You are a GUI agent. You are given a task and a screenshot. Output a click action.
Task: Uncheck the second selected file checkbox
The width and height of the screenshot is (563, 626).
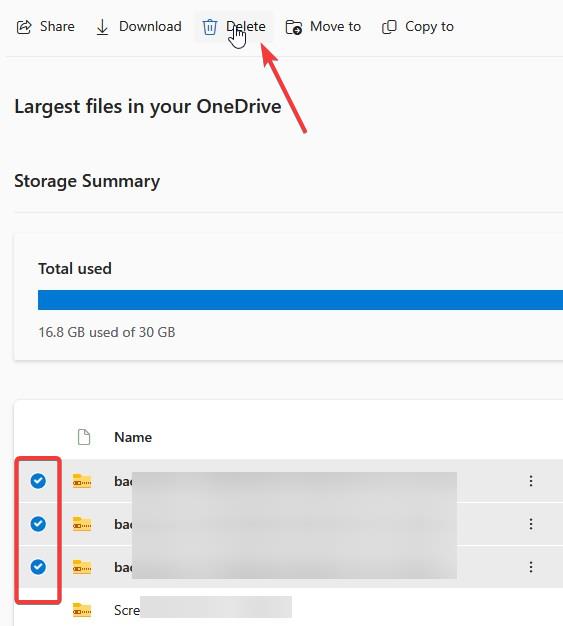click(38, 523)
